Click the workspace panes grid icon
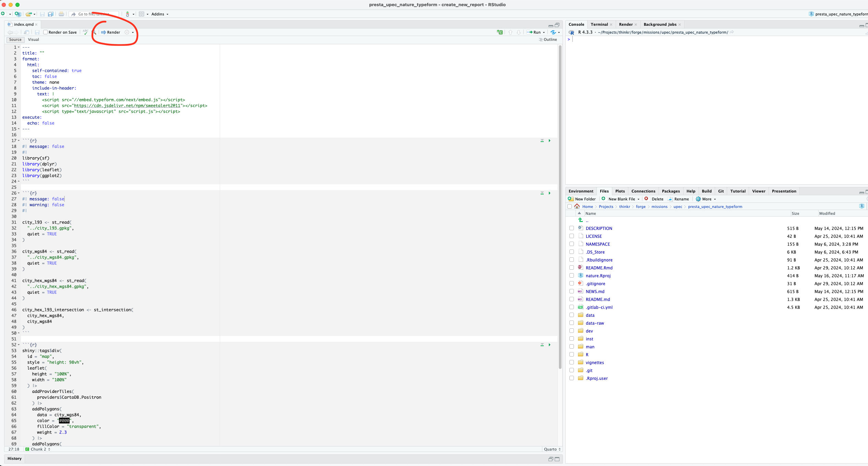868x466 pixels. pyautogui.click(x=142, y=14)
